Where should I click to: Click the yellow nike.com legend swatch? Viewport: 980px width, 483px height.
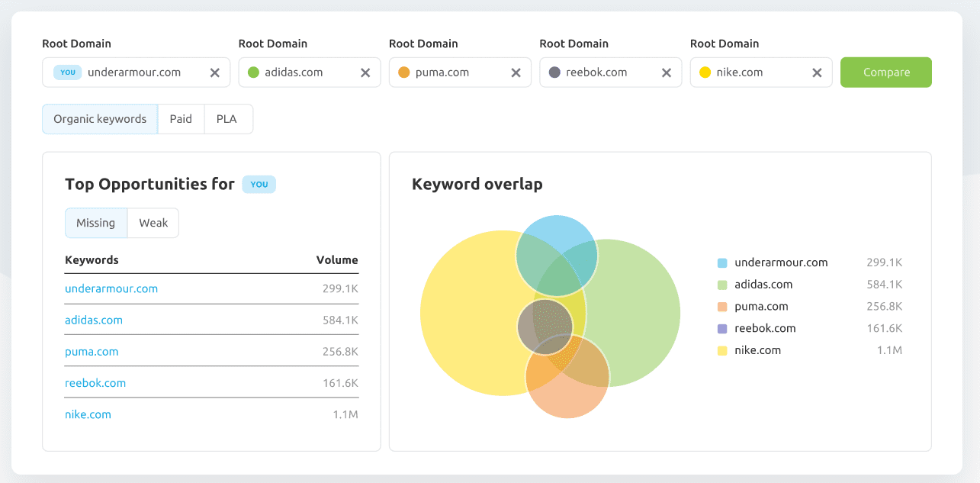[722, 351]
